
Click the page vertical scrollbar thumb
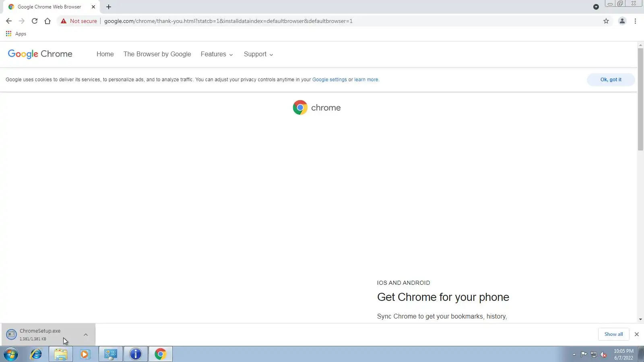[640, 99]
